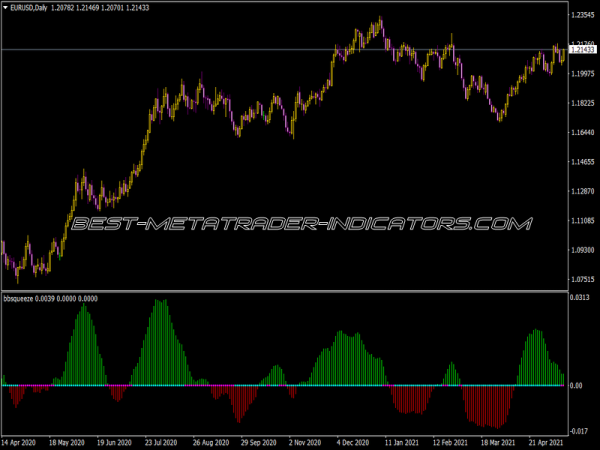The image size is (600, 450).
Task: Select the current price label 1.21433
Action: (x=582, y=49)
